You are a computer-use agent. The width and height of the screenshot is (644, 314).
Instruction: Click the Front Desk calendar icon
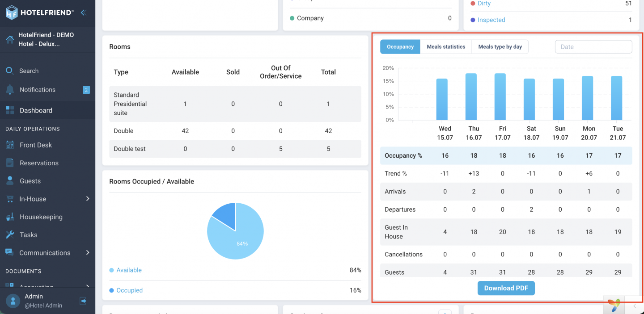[10, 145]
